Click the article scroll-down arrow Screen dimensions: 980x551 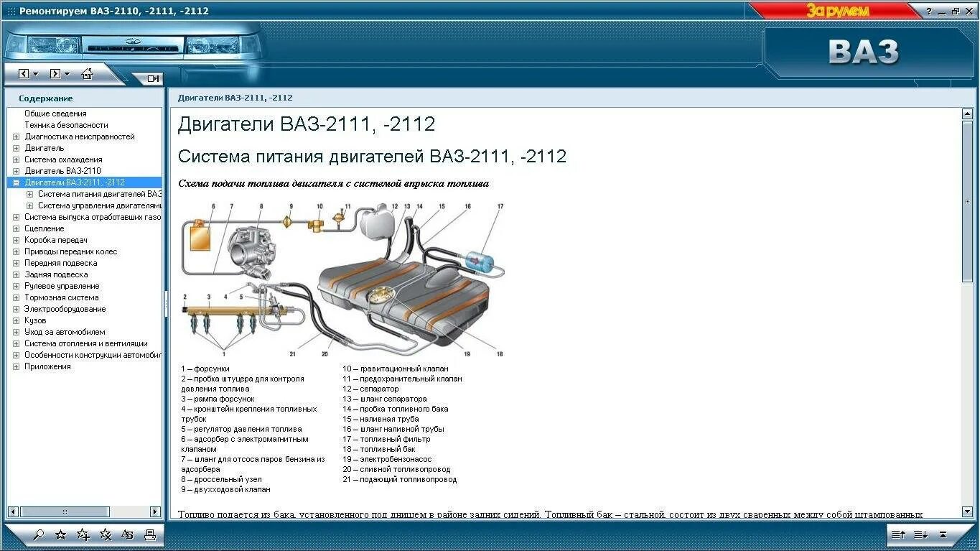coord(967,511)
